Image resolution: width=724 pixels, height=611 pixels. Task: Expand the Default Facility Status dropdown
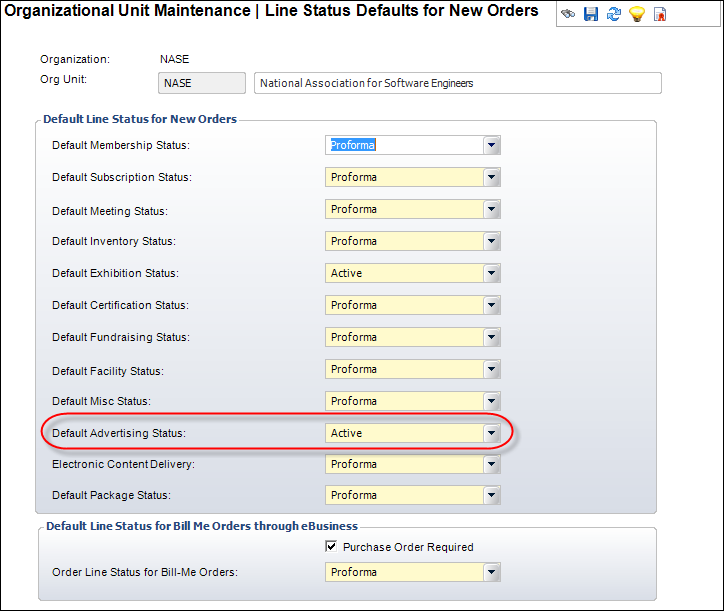[x=492, y=369]
